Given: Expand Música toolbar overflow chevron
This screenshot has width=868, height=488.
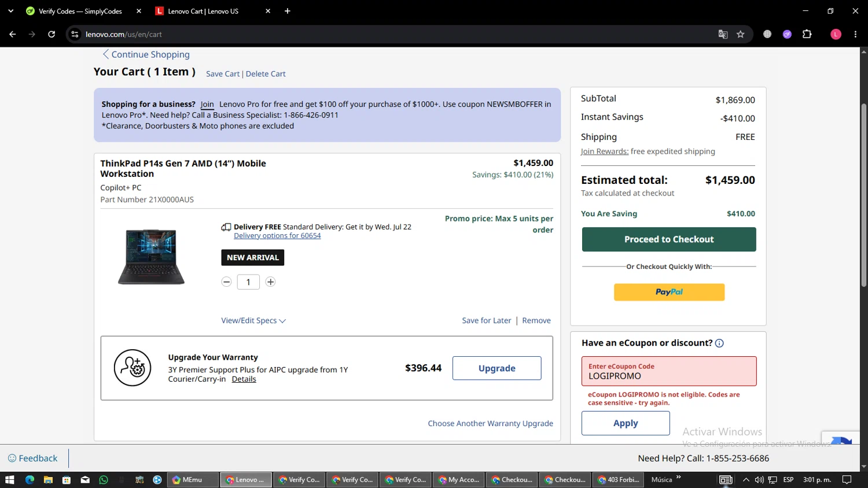Looking at the screenshot, I should pyautogui.click(x=679, y=478).
